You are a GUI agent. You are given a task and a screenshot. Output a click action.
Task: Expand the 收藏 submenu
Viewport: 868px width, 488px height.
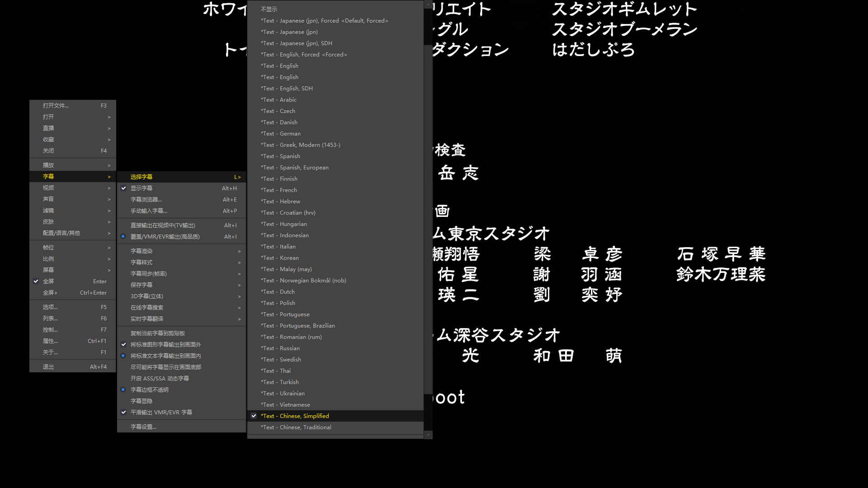(x=73, y=139)
